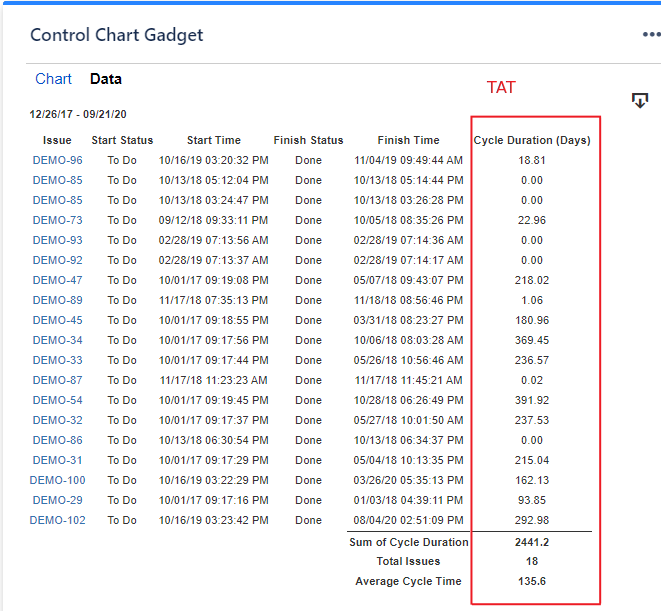This screenshot has width=661, height=611.
Task: Select cycle duration value 0.02
Action: [x=532, y=380]
